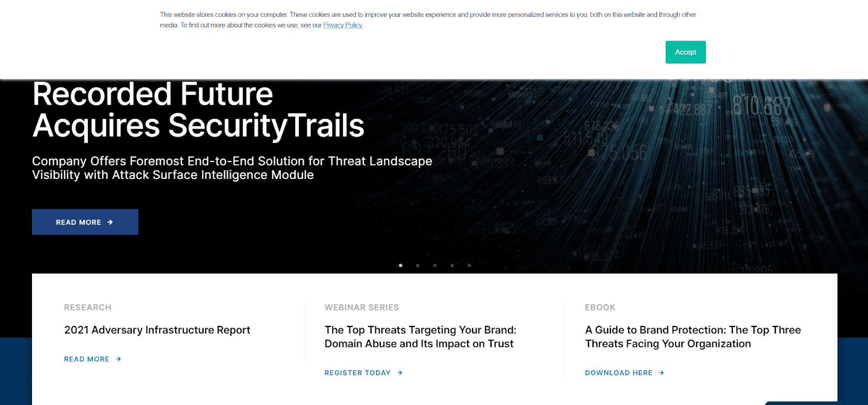
Task: Click the arrow icon in the hero READ MORE button
Action: click(110, 222)
